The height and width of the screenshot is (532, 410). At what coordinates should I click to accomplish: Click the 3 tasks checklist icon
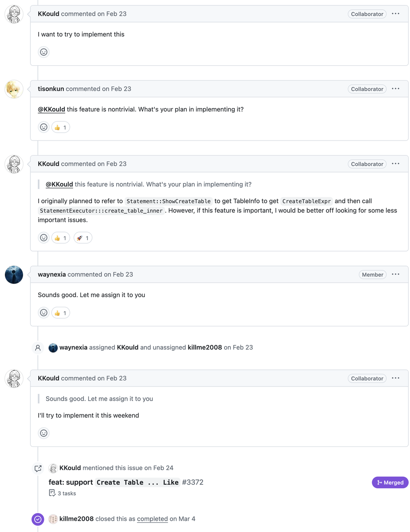52,493
